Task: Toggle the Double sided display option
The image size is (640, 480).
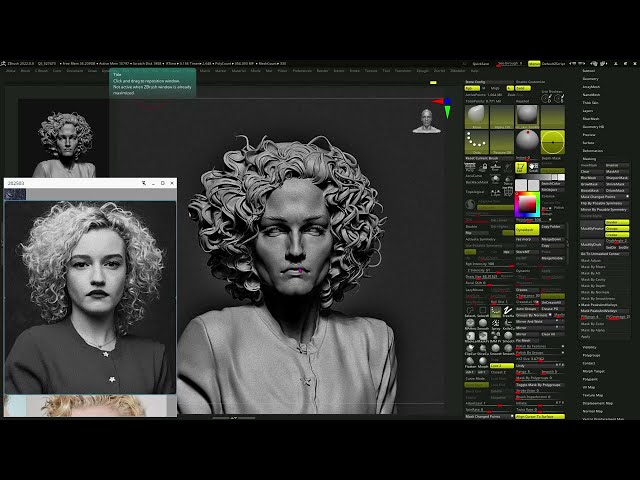Action: coord(472,227)
